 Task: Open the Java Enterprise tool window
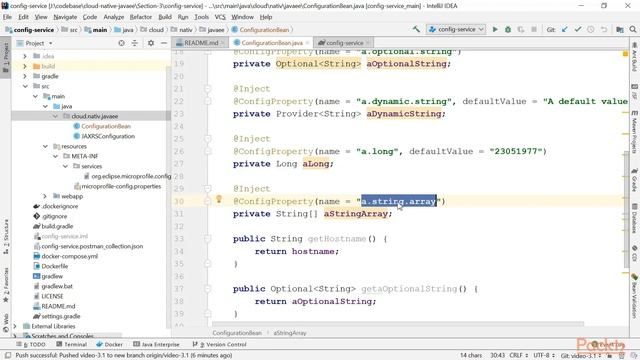pyautogui.click(x=156, y=344)
